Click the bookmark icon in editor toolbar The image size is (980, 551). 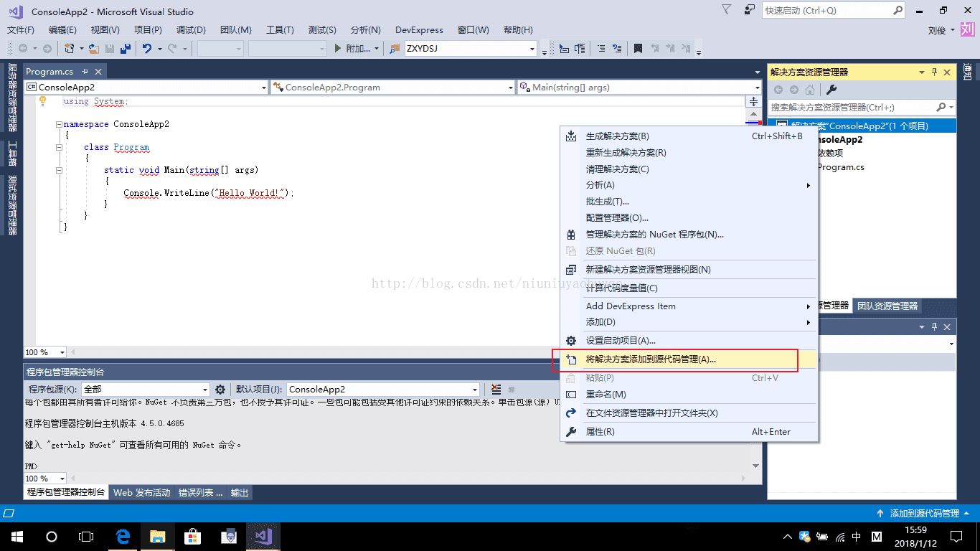pos(637,49)
